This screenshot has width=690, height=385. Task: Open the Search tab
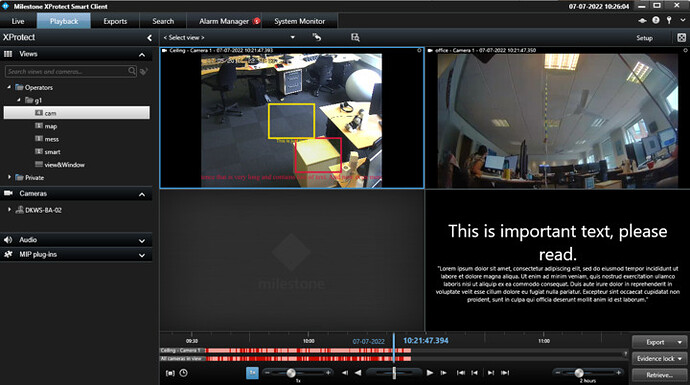tap(163, 21)
